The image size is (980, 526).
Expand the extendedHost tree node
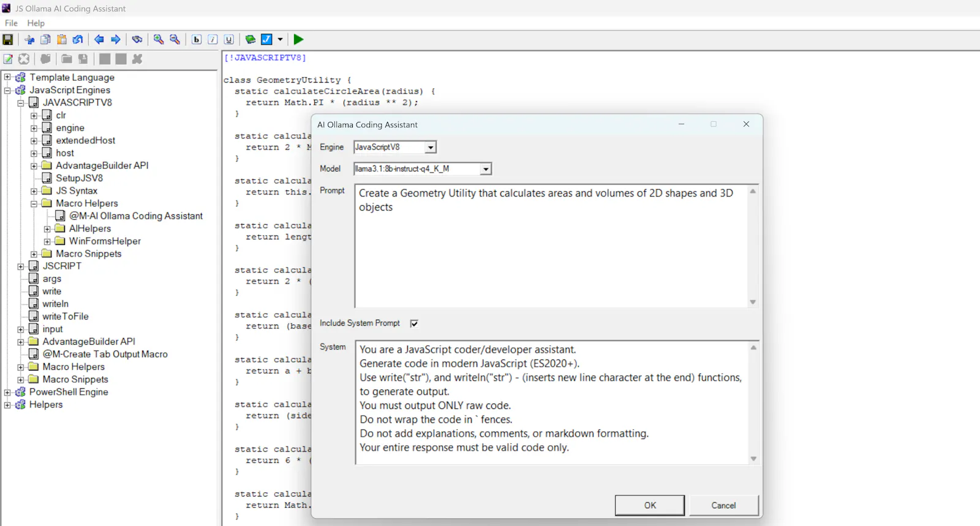[x=34, y=140]
